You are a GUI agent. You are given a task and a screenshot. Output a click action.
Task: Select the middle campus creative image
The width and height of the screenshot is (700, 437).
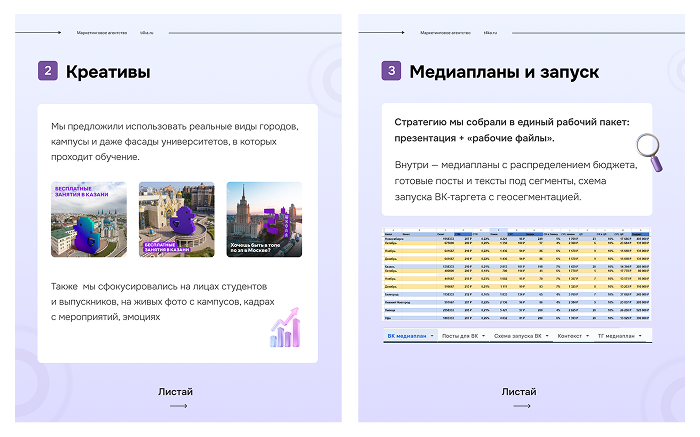pos(176,219)
